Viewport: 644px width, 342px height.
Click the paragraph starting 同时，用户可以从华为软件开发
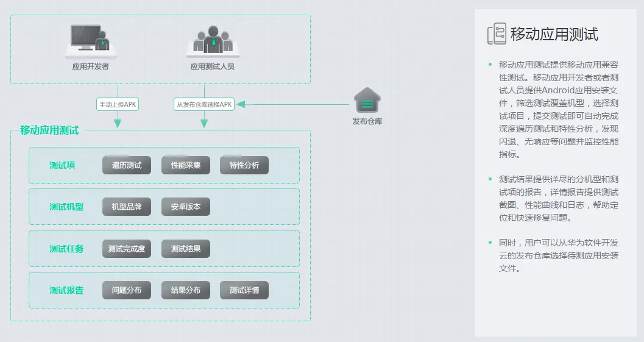point(558,255)
